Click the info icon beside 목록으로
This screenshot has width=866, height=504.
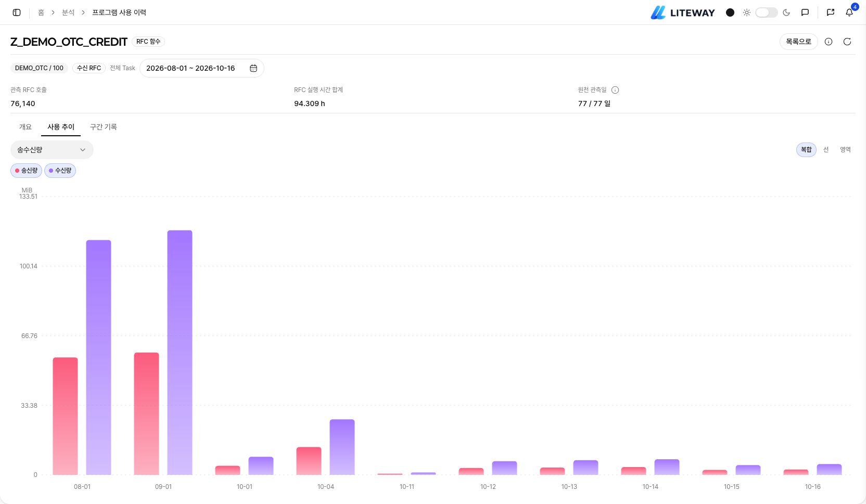829,42
